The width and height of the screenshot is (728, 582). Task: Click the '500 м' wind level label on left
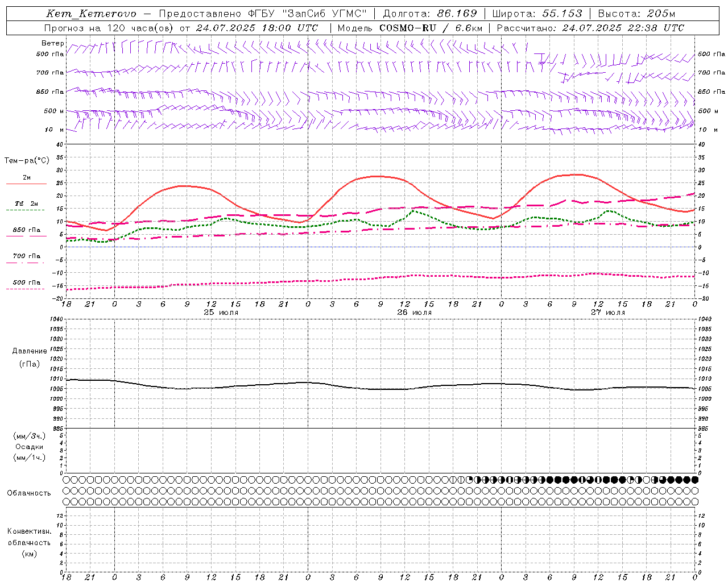(54, 111)
